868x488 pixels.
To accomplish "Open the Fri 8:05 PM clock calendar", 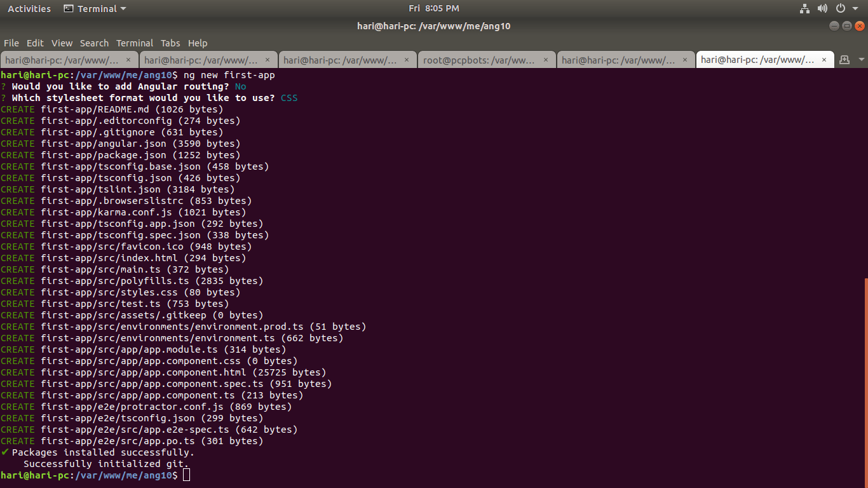I will [x=433, y=9].
